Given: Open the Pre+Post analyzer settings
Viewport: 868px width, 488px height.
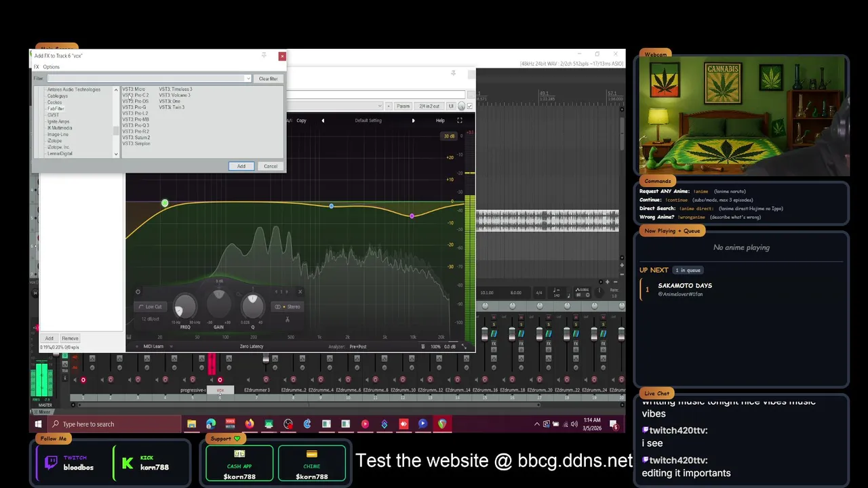Looking at the screenshot, I should pos(358,346).
